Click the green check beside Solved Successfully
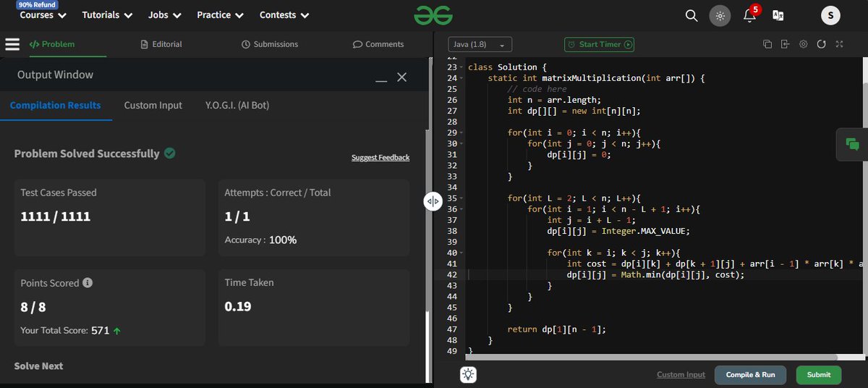The image size is (868, 388). tap(169, 153)
